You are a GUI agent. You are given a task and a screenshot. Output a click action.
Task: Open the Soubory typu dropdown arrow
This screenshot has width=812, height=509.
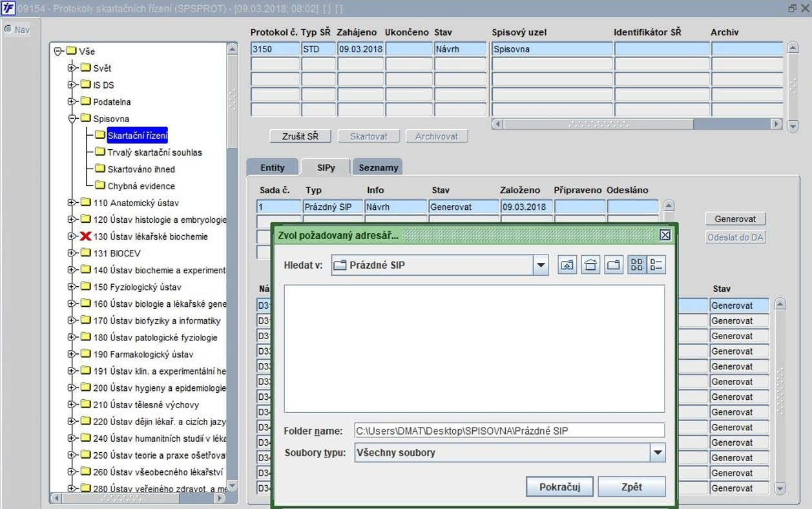pyautogui.click(x=658, y=453)
